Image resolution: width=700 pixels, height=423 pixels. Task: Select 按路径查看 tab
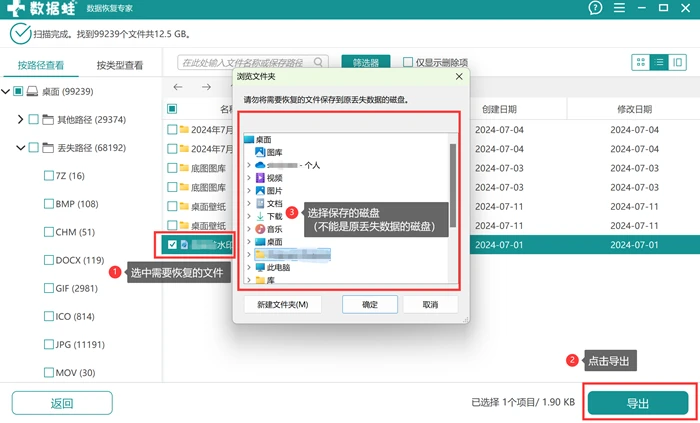coord(41,66)
